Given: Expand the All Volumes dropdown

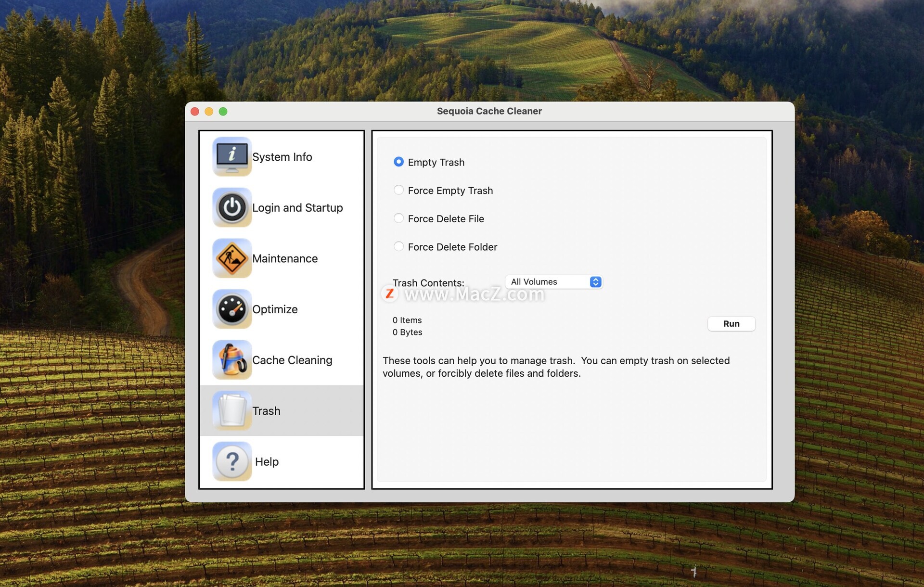Looking at the screenshot, I should tap(553, 282).
